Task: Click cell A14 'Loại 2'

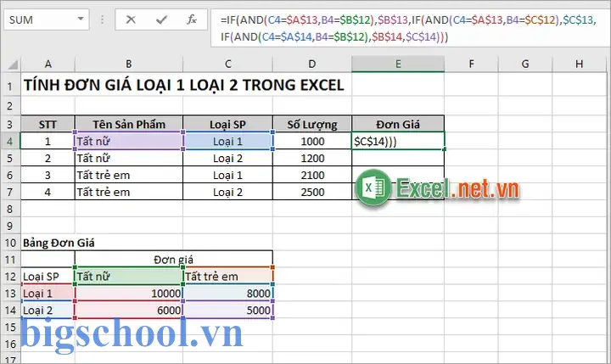Action: [x=48, y=311]
